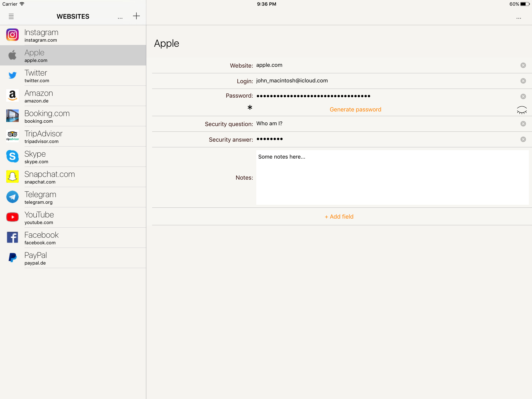Click the Skype logo icon
This screenshot has height=399, width=532.
[12, 156]
